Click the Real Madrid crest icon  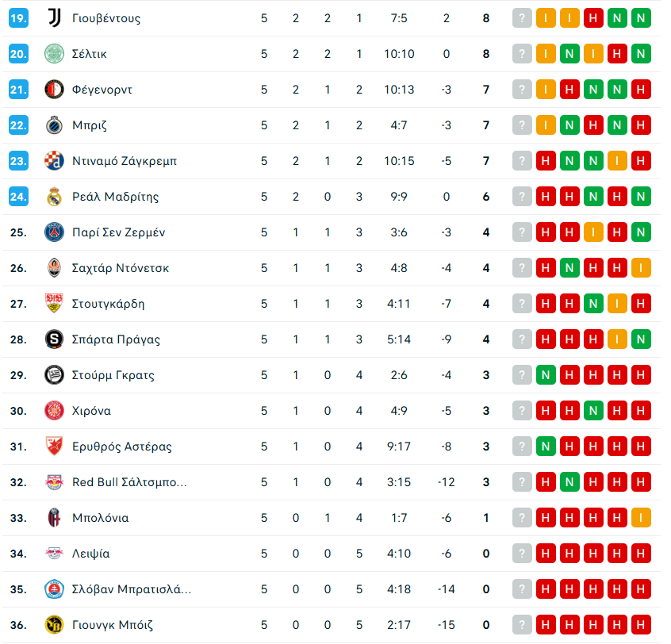coord(53,197)
